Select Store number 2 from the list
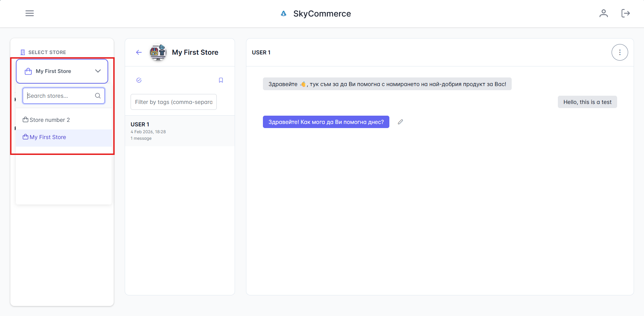Image resolution: width=644 pixels, height=316 pixels. [64, 120]
